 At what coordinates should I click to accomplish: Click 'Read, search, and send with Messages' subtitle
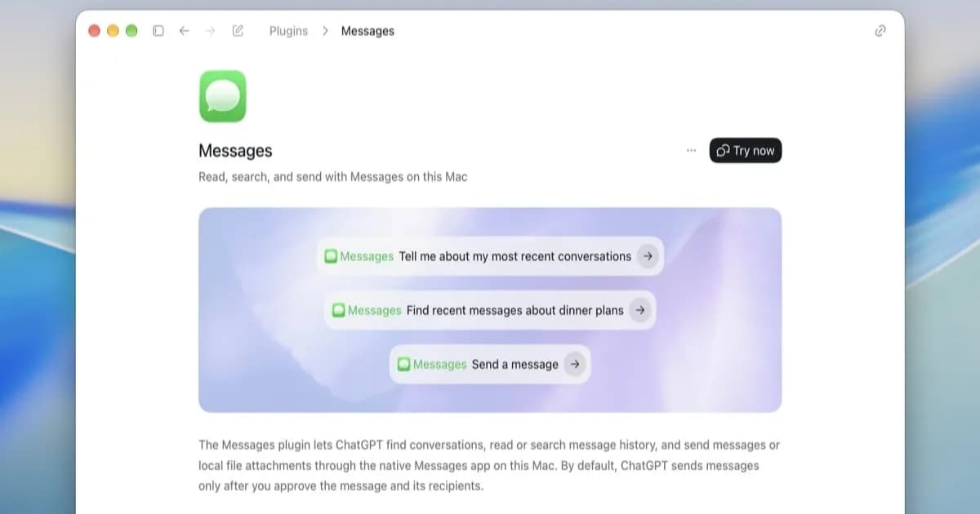point(333,177)
